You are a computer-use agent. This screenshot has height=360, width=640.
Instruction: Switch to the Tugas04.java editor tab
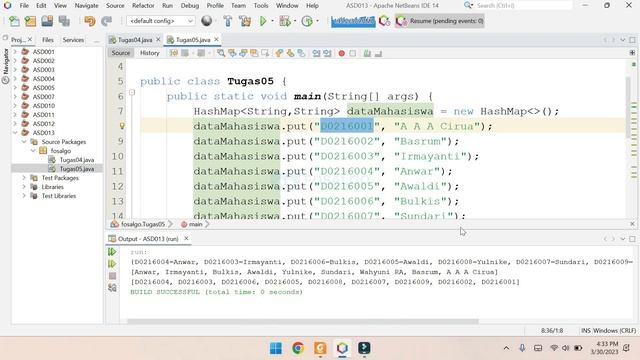click(x=135, y=40)
